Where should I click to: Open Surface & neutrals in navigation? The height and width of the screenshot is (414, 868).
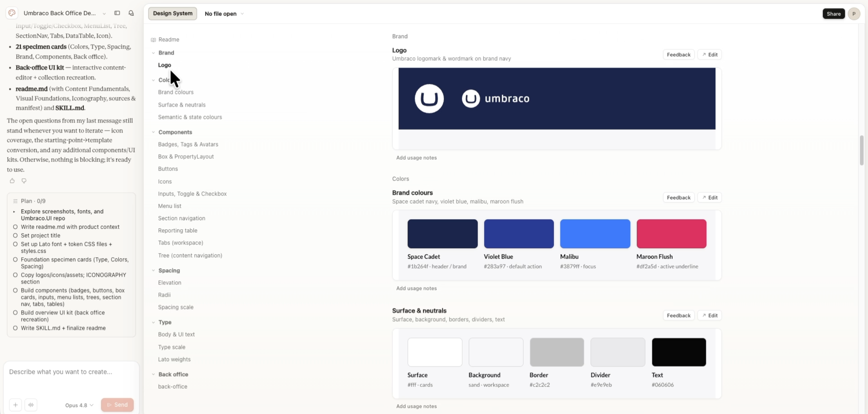pos(182,105)
